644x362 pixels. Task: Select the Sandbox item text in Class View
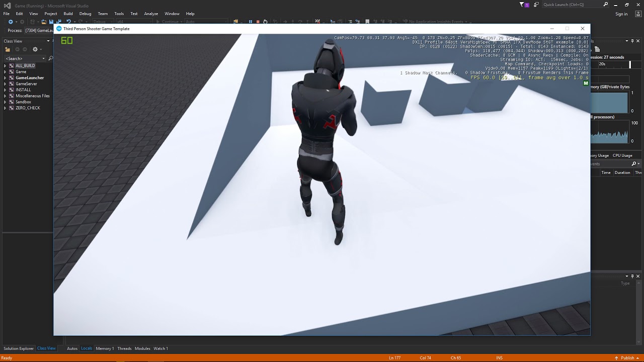coord(23,102)
